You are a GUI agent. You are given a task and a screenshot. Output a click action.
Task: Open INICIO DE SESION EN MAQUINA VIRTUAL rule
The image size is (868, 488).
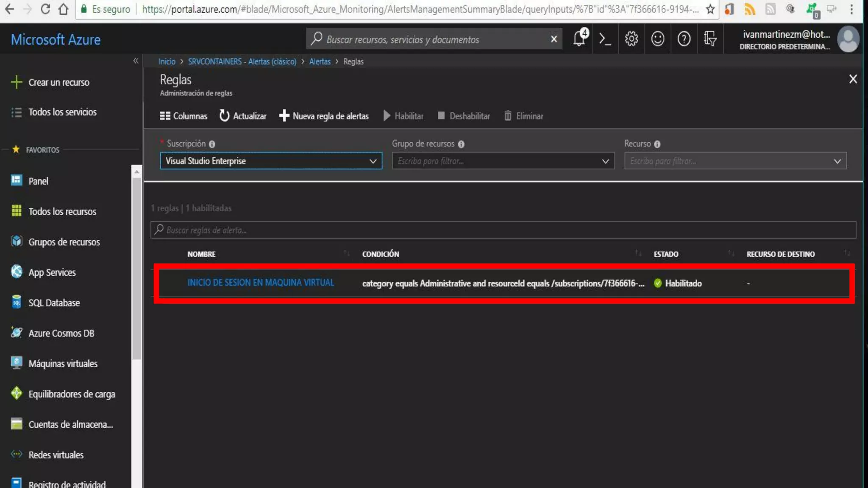261,283
